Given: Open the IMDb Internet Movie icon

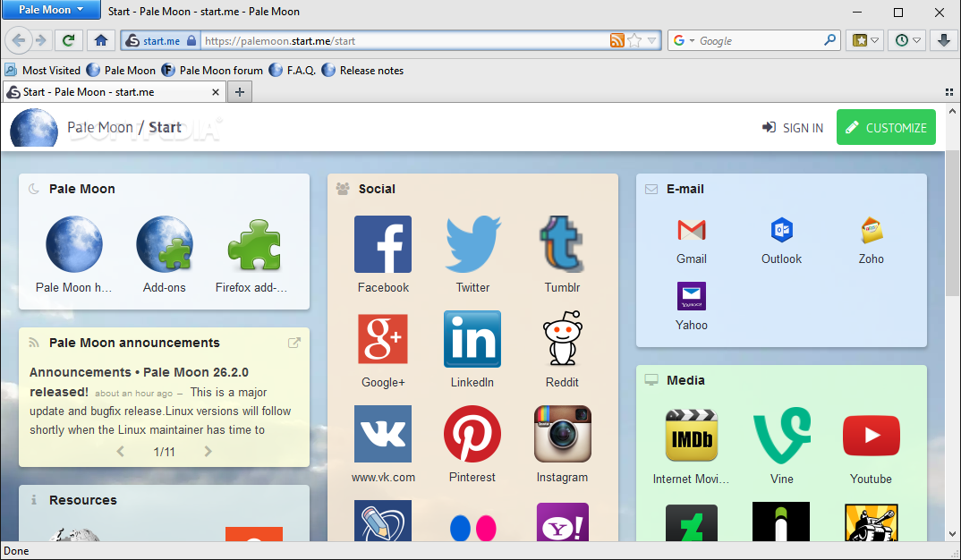Looking at the screenshot, I should (692, 436).
